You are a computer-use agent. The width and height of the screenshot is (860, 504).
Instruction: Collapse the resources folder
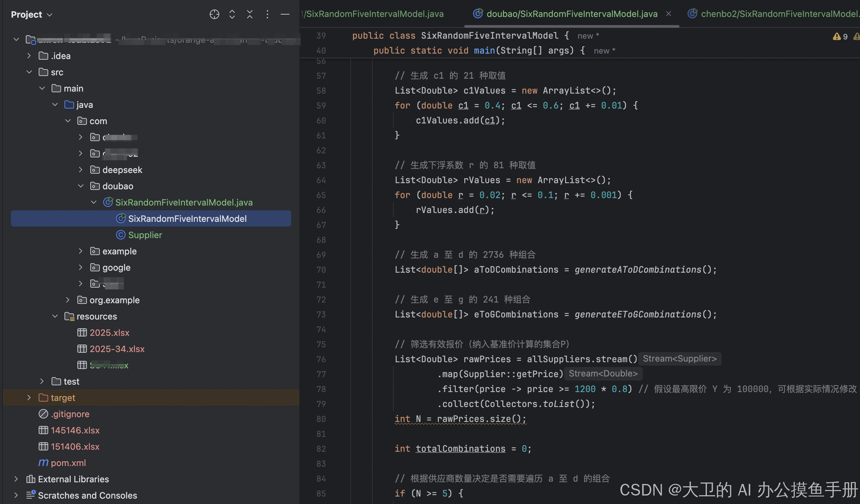pyautogui.click(x=55, y=316)
